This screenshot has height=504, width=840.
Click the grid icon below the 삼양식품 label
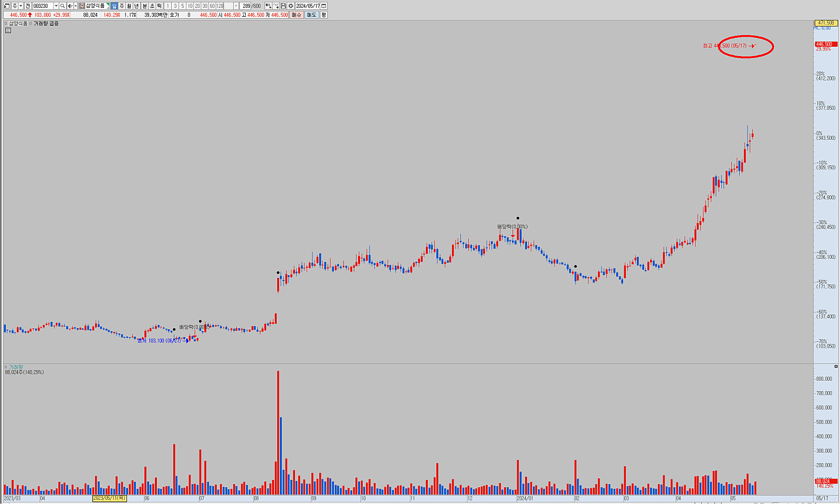[x=8, y=30]
